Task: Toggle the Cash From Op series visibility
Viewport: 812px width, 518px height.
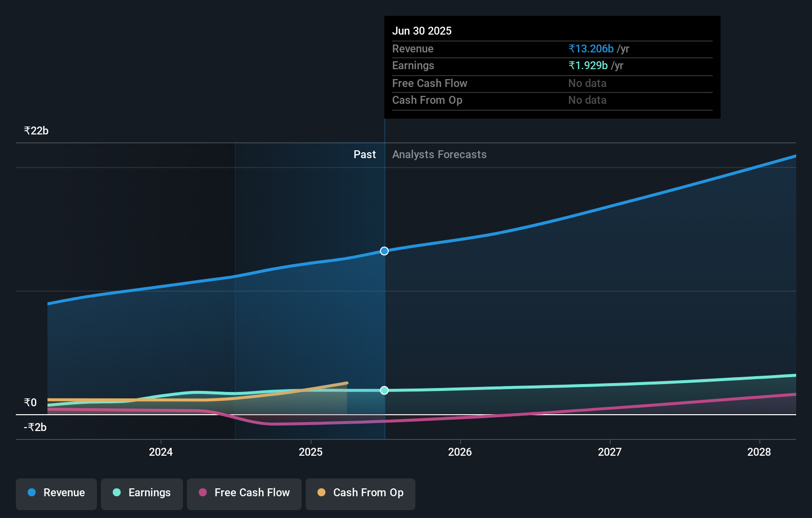Action: pos(361,493)
